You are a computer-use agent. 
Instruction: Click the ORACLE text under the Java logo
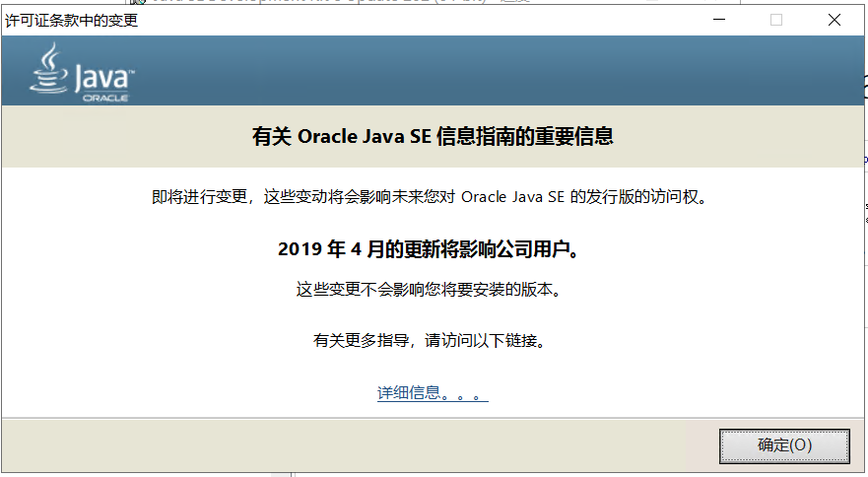pos(103,99)
